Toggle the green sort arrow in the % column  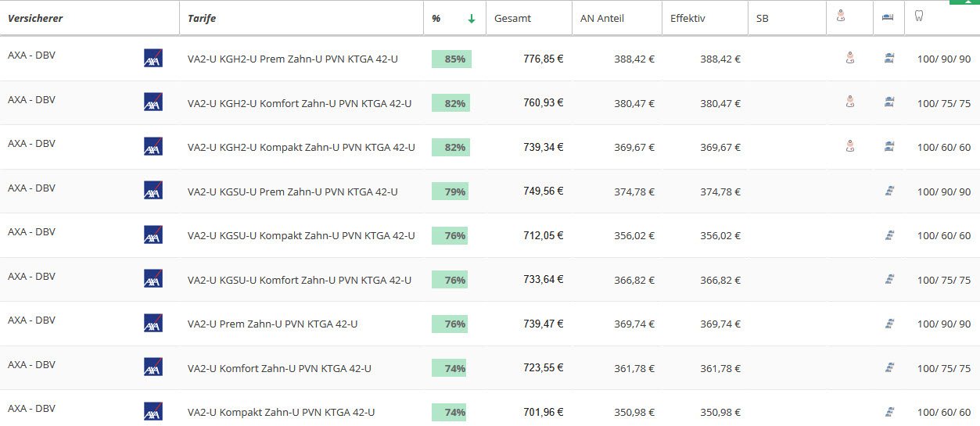pyautogui.click(x=472, y=18)
